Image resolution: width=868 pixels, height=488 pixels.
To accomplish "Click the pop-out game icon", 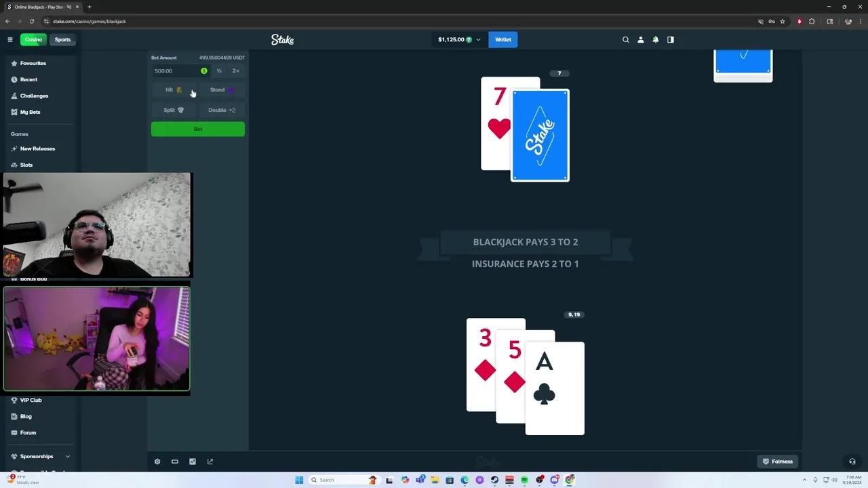I will (210, 462).
